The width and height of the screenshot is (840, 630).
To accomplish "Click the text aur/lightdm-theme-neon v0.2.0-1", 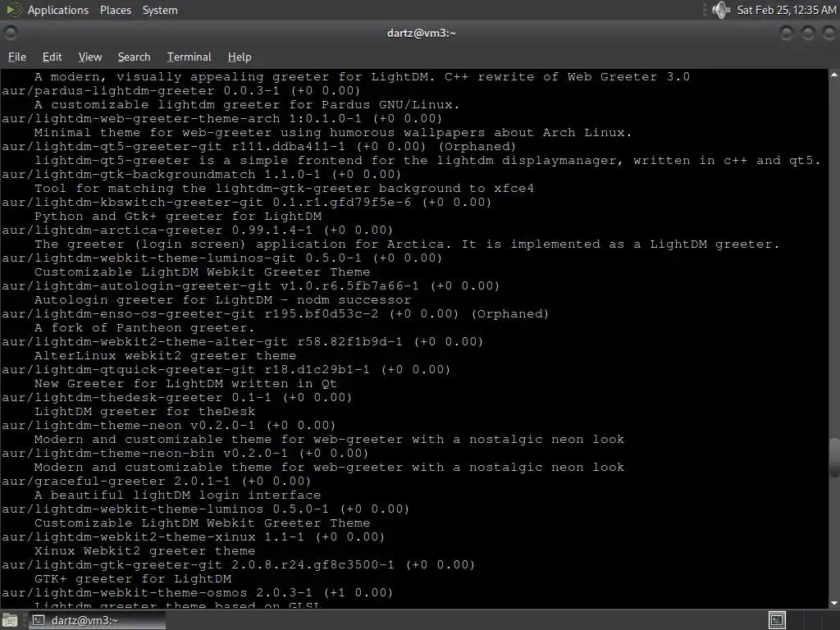I will [x=128, y=425].
